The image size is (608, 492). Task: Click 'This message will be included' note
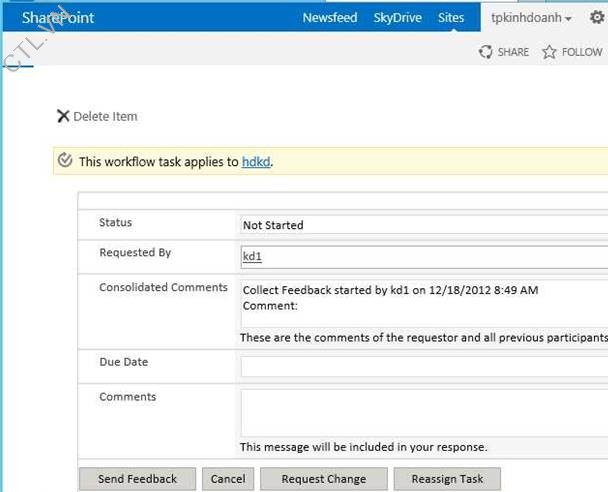(363, 447)
